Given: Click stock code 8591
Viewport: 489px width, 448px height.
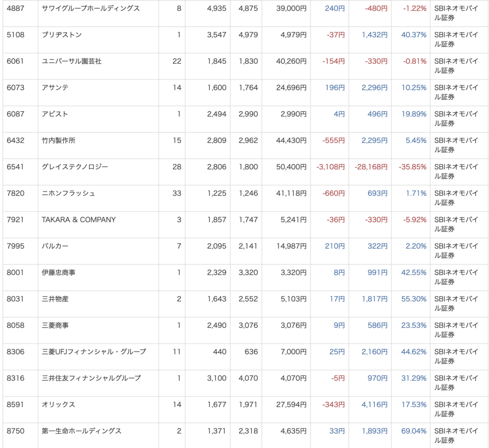Looking at the screenshot, I should click(15, 405).
